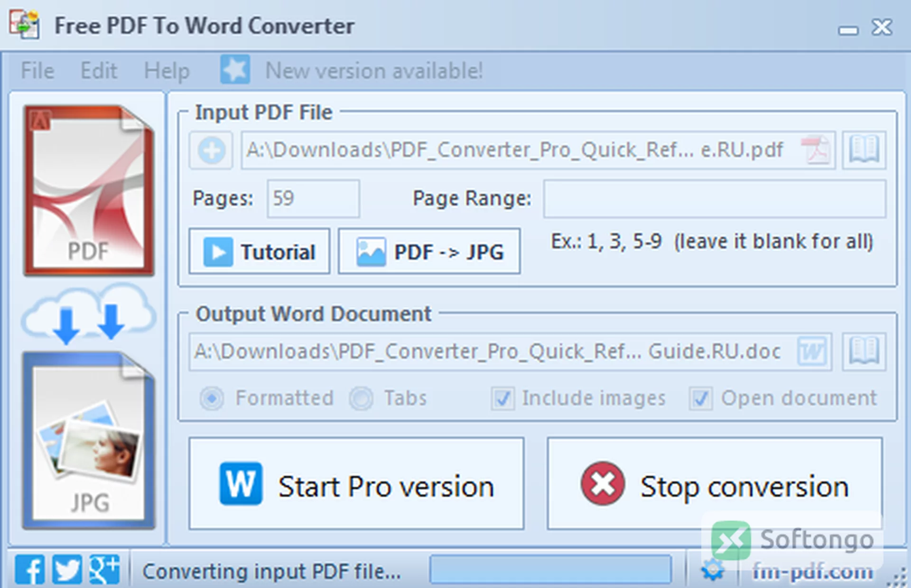This screenshot has height=588, width=911.
Task: Click the cloud download arrows icon
Action: pyautogui.click(x=89, y=313)
